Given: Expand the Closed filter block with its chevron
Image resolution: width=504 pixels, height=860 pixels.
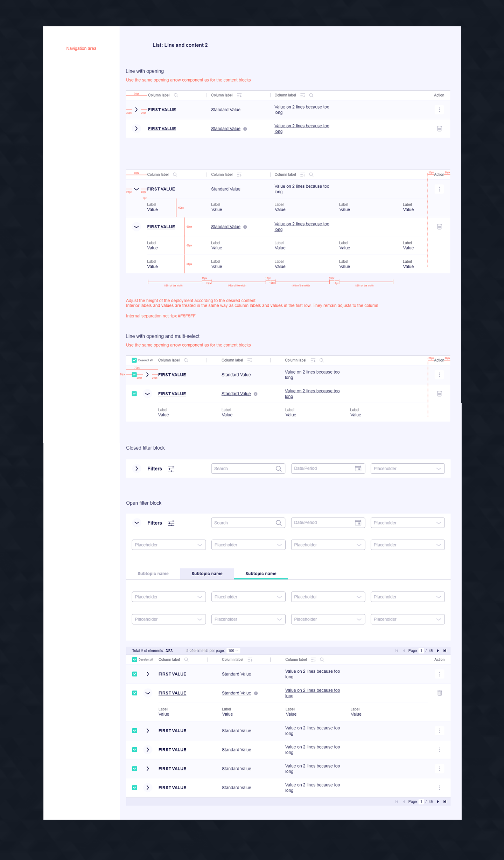Looking at the screenshot, I should (136, 469).
